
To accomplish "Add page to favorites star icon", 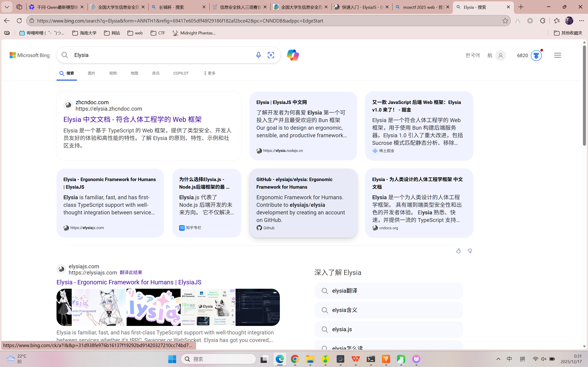I will click(x=505, y=21).
